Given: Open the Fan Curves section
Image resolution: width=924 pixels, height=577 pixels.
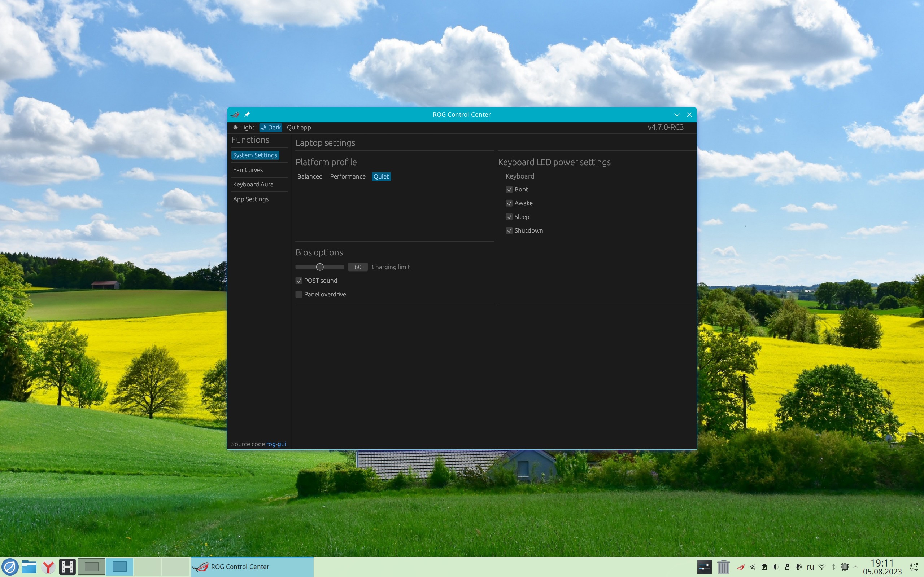Looking at the screenshot, I should point(248,170).
